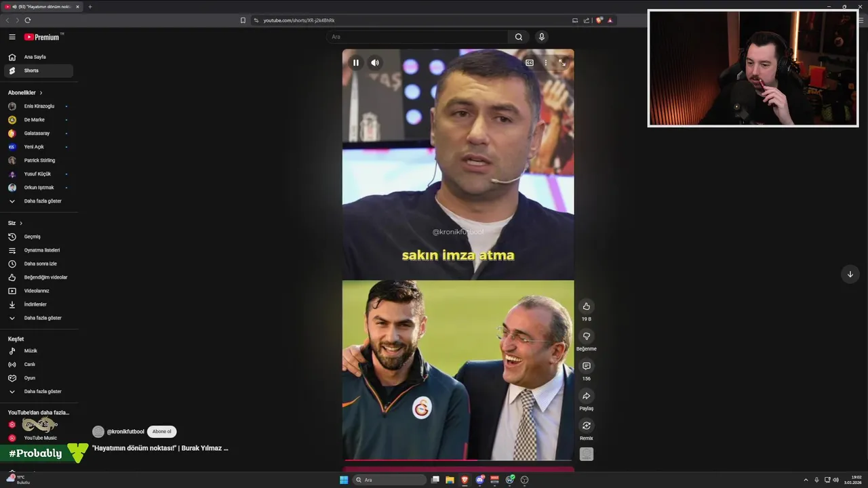Open the Yeni Açık channel
The width and height of the screenshot is (868, 488).
[x=39, y=147]
